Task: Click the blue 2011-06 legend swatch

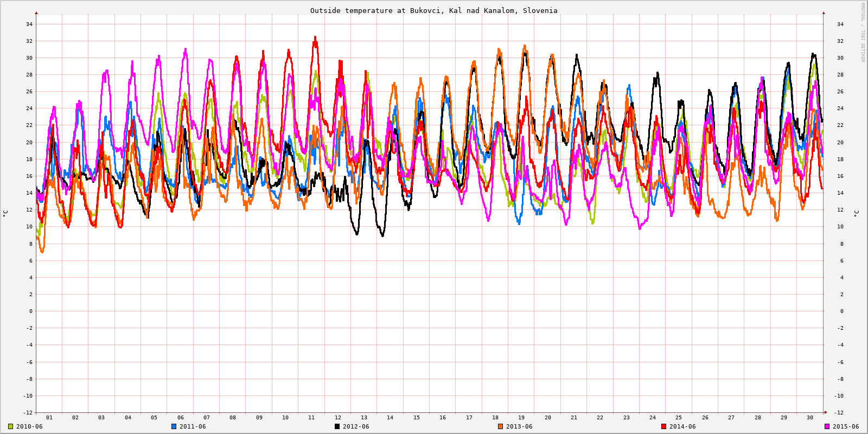Action: 174,426
